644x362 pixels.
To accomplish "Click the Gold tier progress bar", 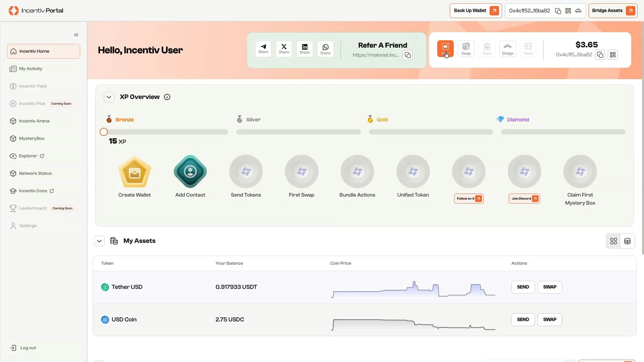I will click(x=431, y=132).
